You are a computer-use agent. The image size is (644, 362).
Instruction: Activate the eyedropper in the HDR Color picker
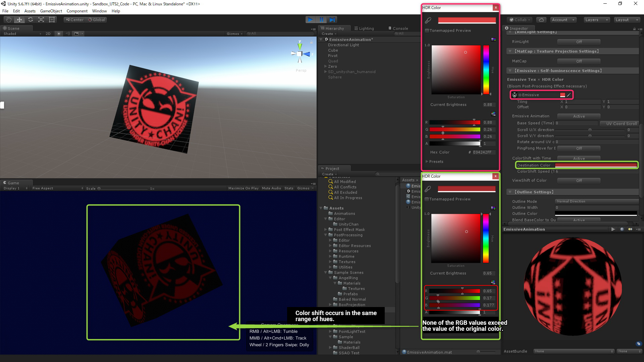pyautogui.click(x=428, y=20)
